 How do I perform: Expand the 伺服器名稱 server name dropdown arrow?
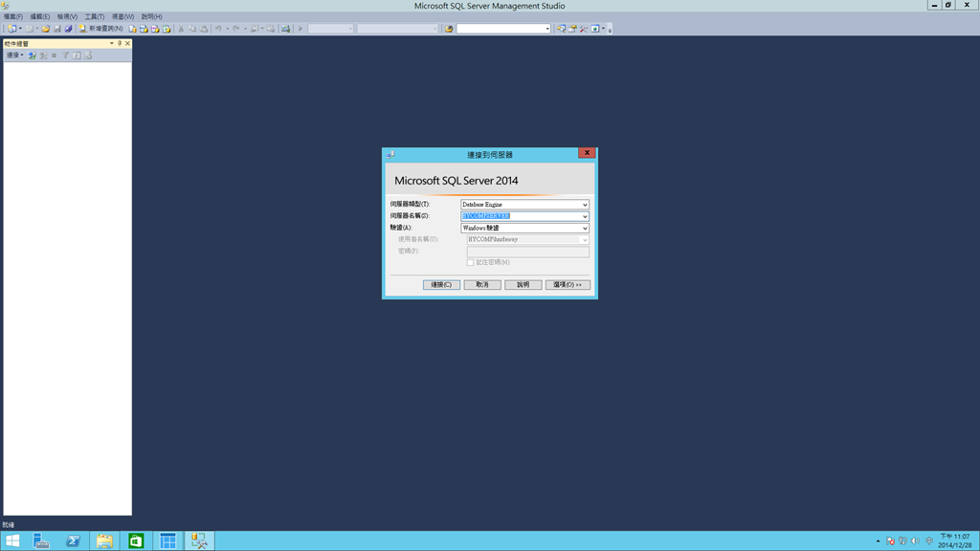click(585, 216)
